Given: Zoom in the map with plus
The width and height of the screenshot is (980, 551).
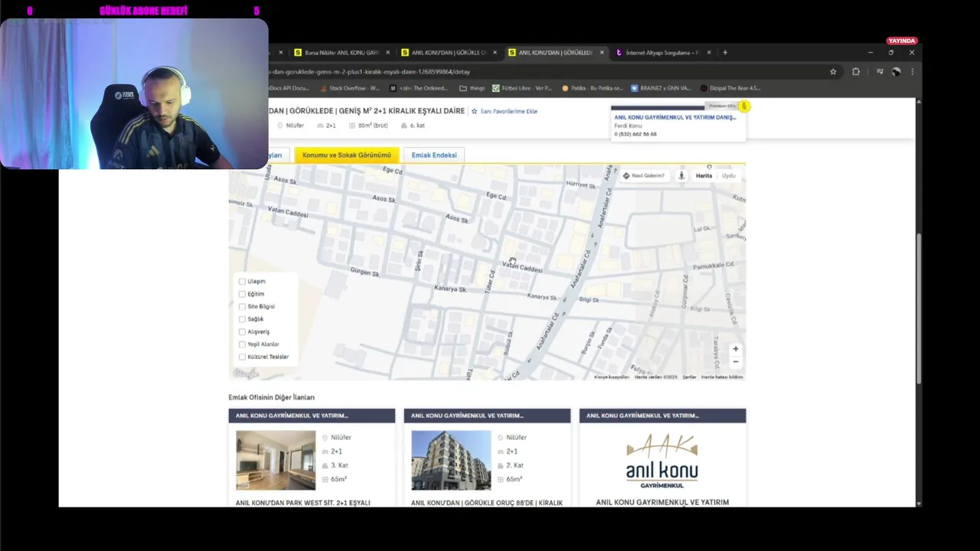Looking at the screenshot, I should 736,349.
